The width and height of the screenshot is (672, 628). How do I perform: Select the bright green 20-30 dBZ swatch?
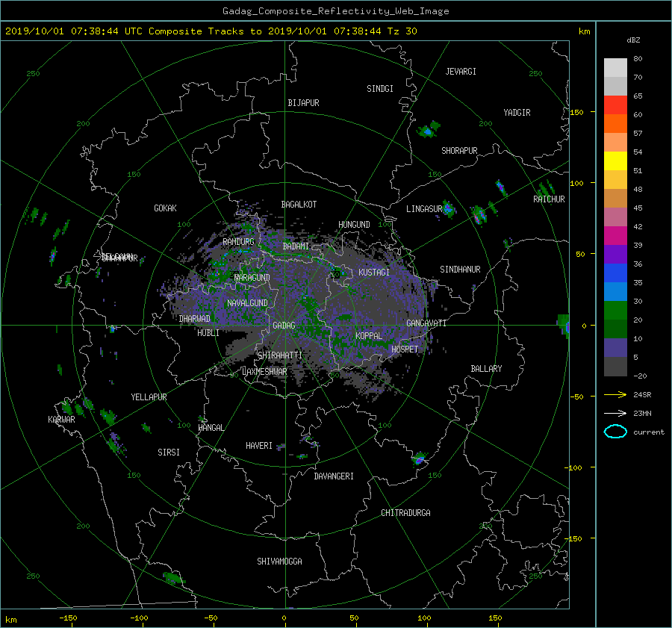pyautogui.click(x=615, y=310)
